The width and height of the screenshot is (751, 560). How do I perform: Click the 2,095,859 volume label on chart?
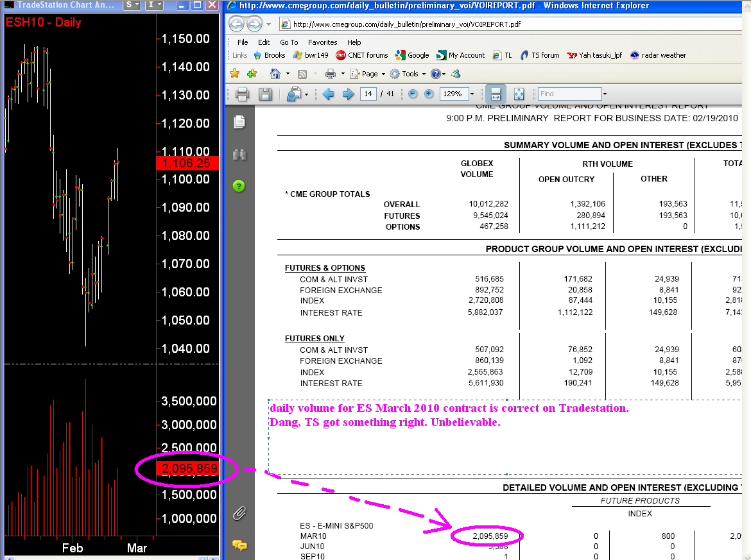[187, 468]
